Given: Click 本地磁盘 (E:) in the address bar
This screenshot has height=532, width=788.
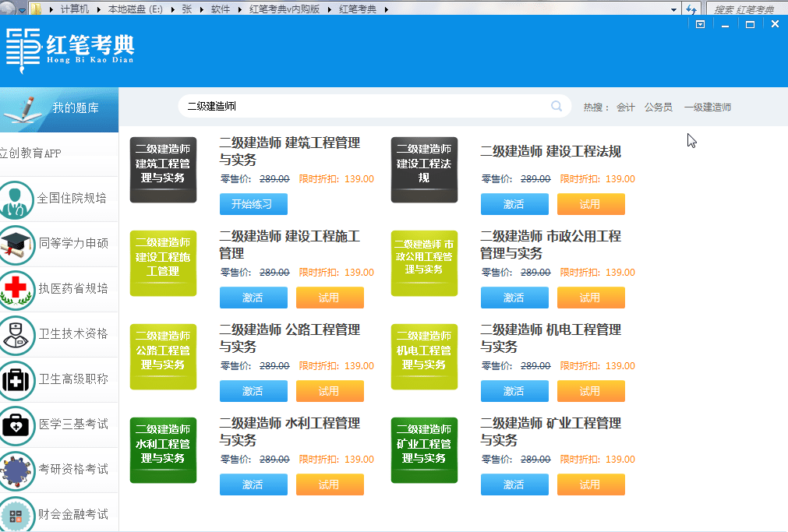Looking at the screenshot, I should [136, 9].
